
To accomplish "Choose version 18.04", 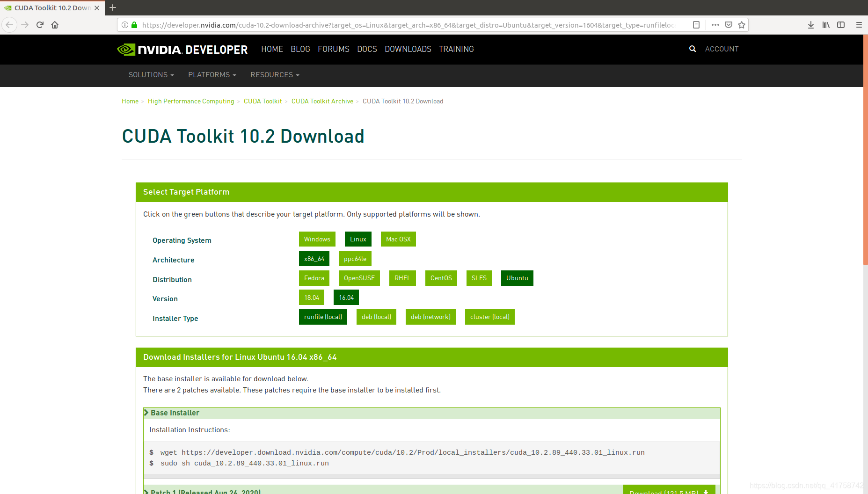I will (312, 298).
